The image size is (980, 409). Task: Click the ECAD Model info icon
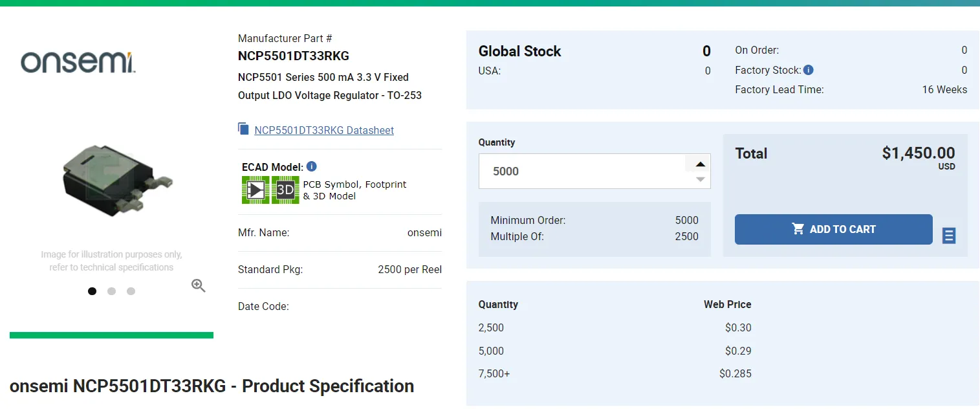(x=311, y=166)
